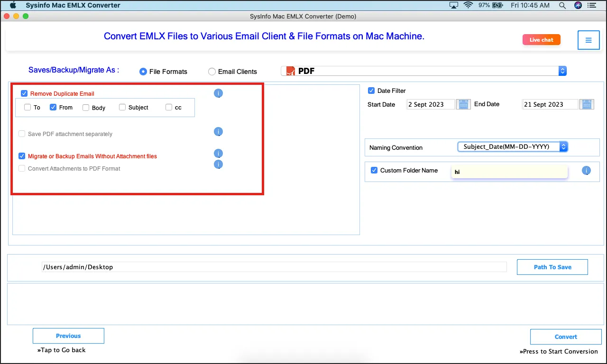Open the Sysinfo Mac EMLX Converter app menu

[x=73, y=5]
